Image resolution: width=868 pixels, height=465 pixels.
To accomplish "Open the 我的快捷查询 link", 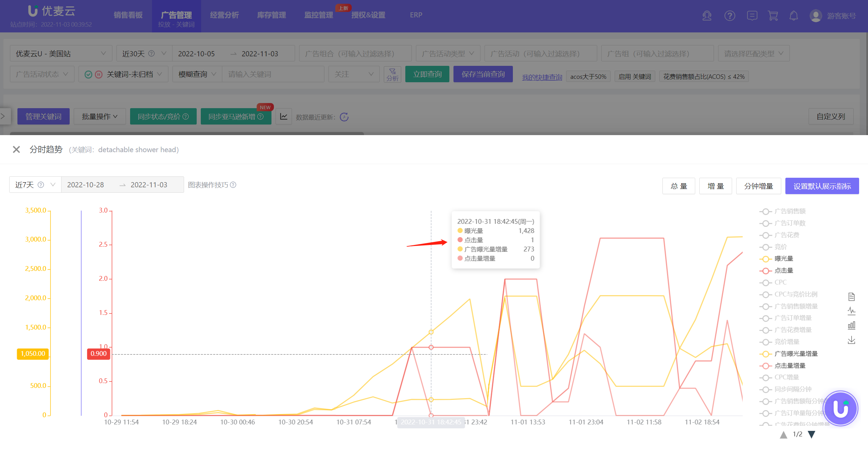I will coord(542,77).
